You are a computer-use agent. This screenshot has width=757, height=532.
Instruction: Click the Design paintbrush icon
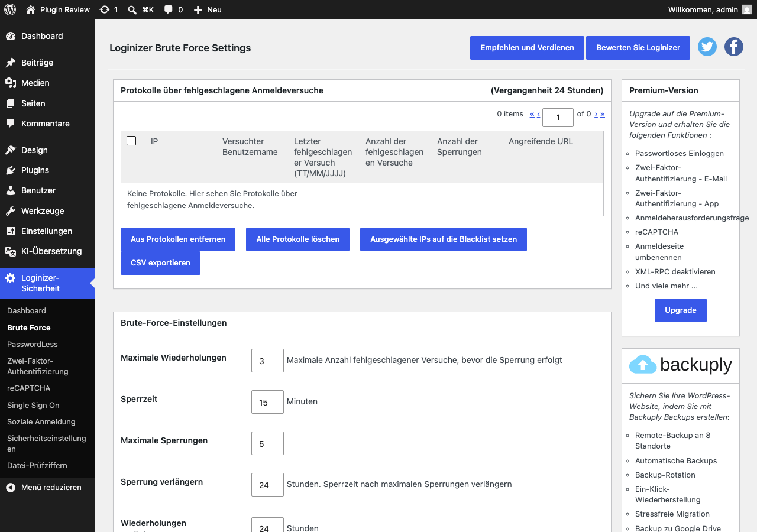(11, 150)
